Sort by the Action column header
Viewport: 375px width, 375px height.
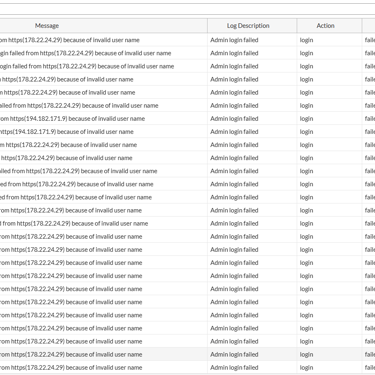325,26
